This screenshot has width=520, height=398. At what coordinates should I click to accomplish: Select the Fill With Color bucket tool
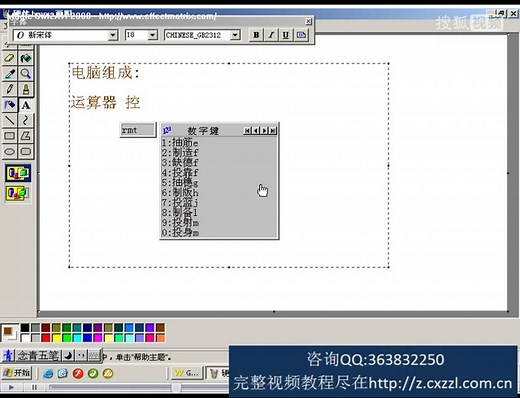tap(26, 58)
